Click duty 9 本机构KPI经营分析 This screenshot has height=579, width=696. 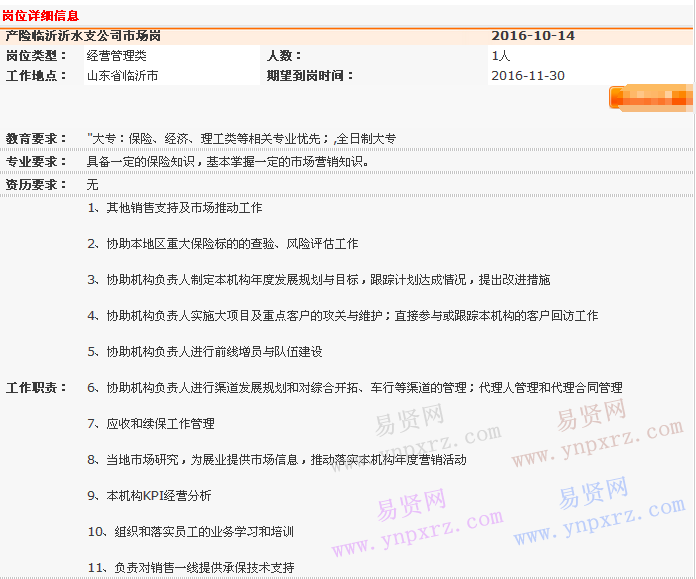(x=149, y=496)
